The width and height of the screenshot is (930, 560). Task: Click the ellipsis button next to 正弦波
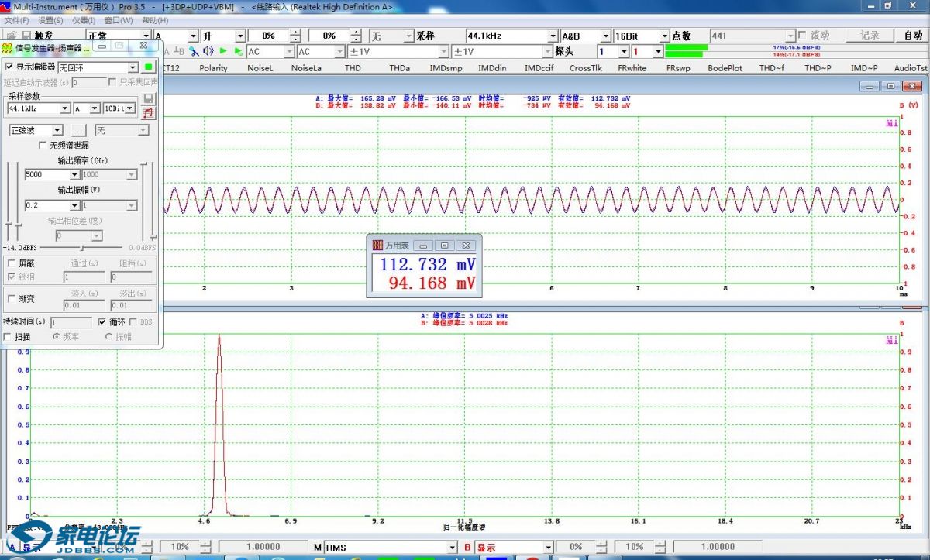79,131
